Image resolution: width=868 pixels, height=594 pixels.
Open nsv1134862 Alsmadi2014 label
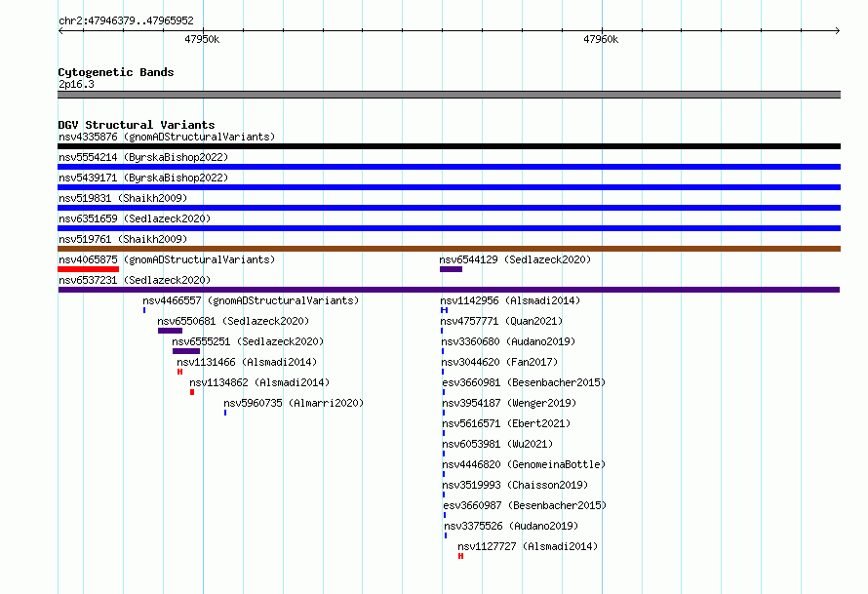(x=259, y=382)
